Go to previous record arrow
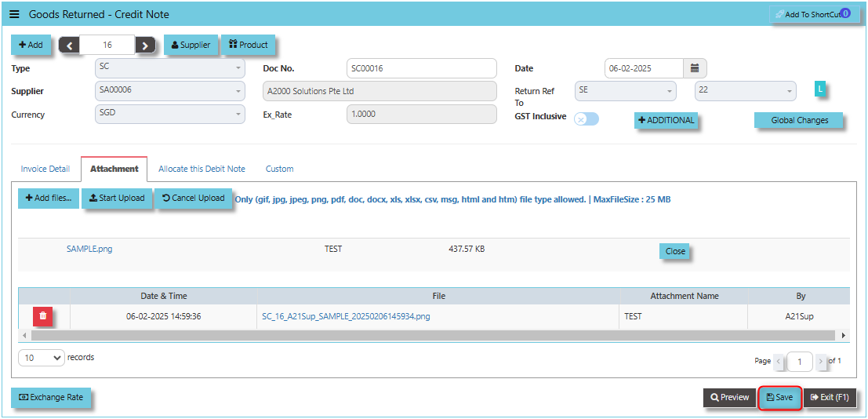868x419 pixels. pyautogui.click(x=69, y=46)
